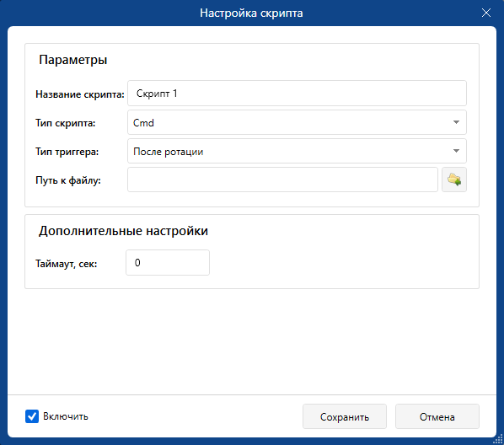Cancel changes with Отмена button
Image resolution: width=504 pixels, height=445 pixels.
[x=437, y=416]
